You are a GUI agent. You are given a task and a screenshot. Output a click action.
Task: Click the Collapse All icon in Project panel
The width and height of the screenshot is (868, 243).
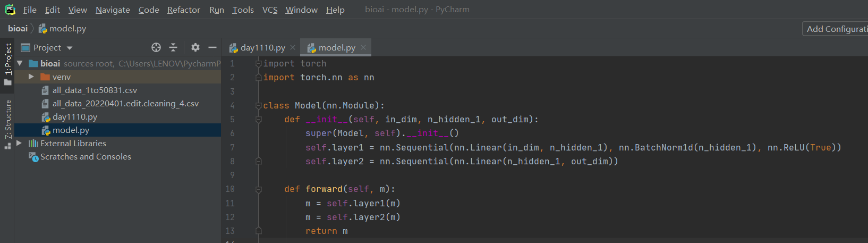pyautogui.click(x=173, y=47)
